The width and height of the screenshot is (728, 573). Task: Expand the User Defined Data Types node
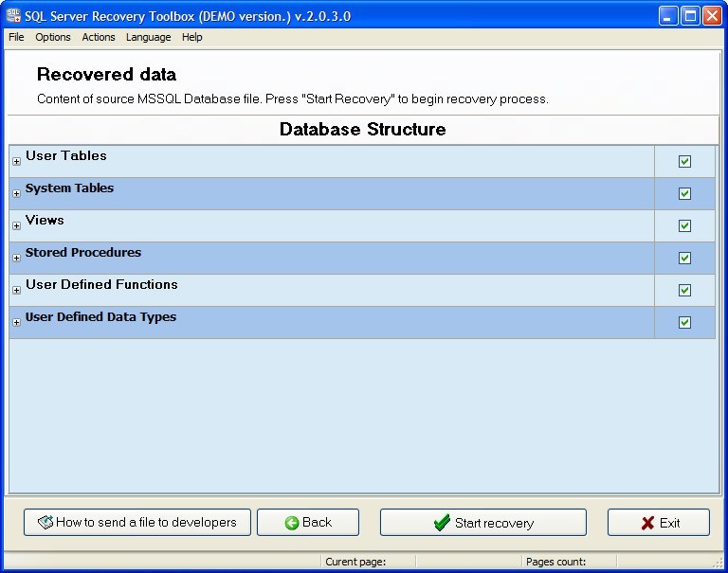coord(17,322)
